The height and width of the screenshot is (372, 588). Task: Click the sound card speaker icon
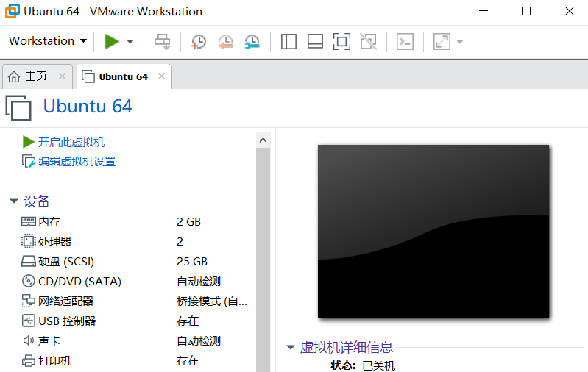[x=29, y=340]
